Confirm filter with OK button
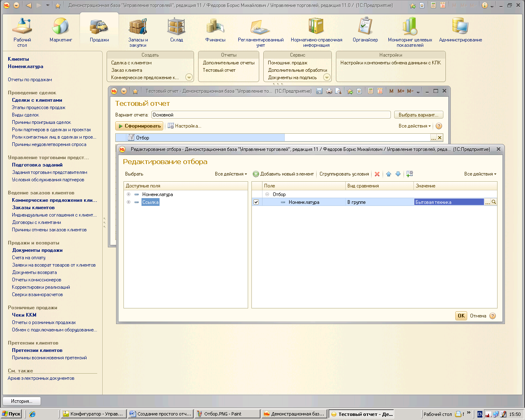This screenshot has width=525, height=420. [461, 316]
